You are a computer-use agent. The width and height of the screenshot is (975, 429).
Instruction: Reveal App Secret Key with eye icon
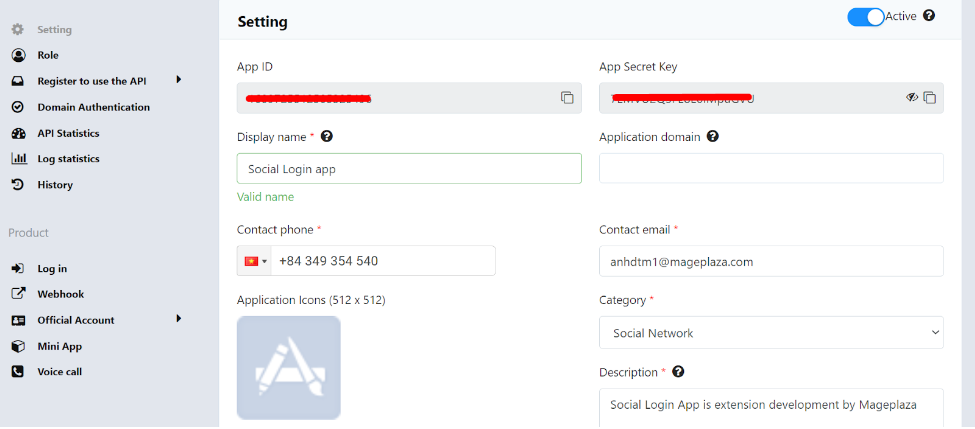(x=911, y=98)
